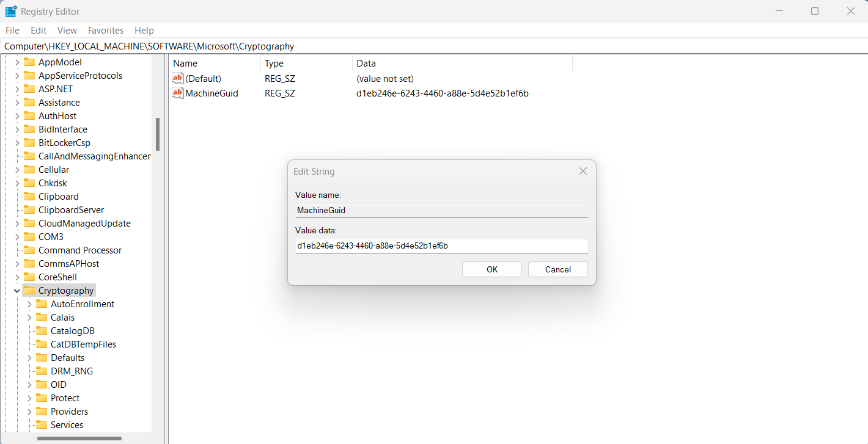This screenshot has height=444, width=868.
Task: Select the DRM_RNG folder icon
Action: click(42, 371)
